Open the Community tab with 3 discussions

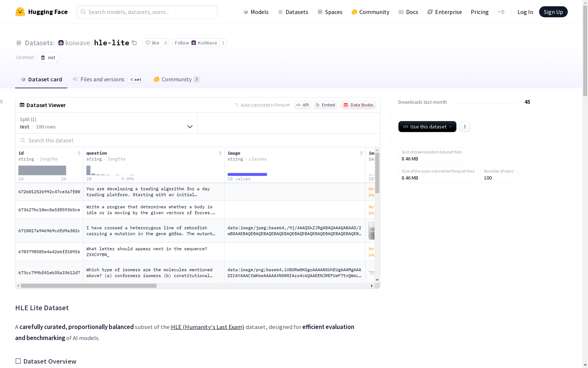(177, 79)
